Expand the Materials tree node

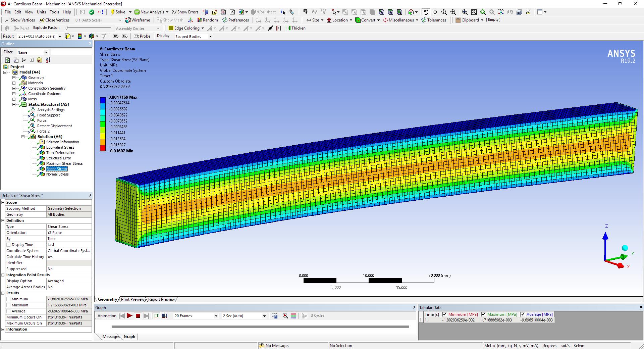[14, 83]
